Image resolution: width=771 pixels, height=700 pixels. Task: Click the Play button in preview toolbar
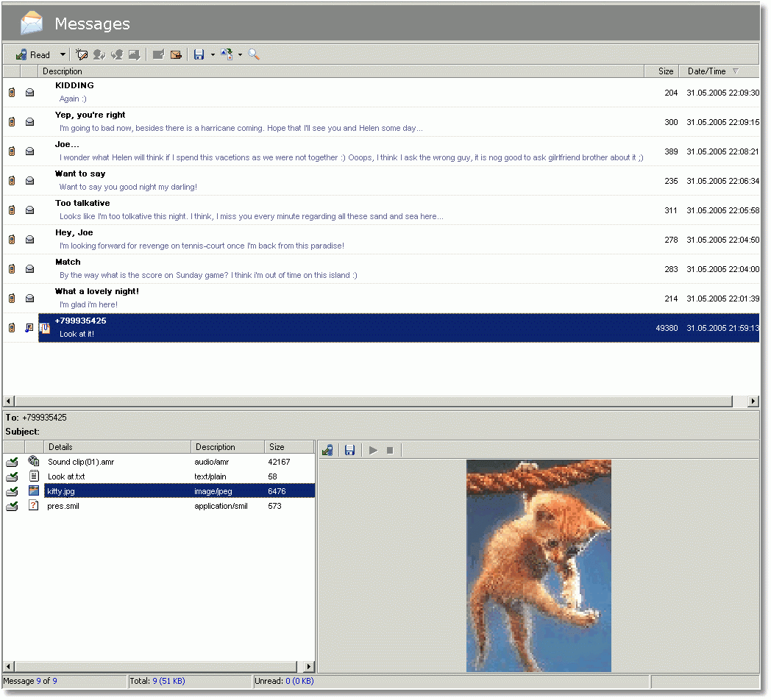click(373, 450)
